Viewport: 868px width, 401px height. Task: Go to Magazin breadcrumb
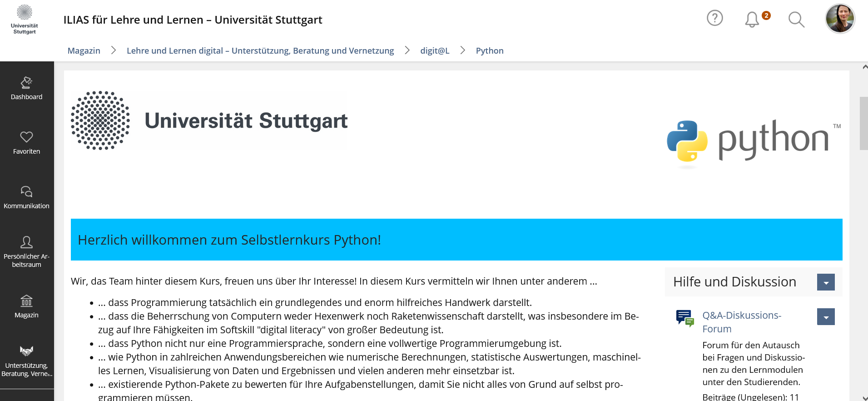pos(84,50)
